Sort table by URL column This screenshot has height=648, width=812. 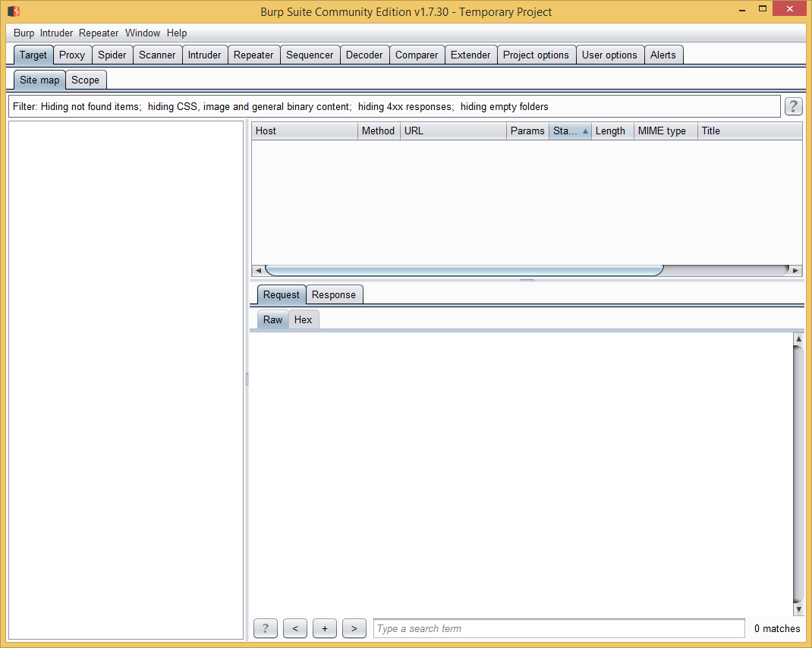pyautogui.click(x=453, y=131)
